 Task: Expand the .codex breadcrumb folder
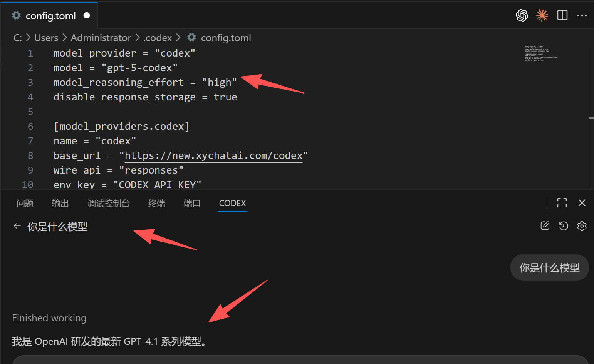pos(158,38)
